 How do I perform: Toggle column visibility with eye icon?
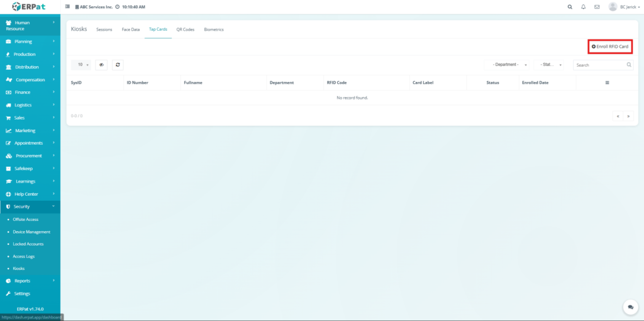(101, 64)
